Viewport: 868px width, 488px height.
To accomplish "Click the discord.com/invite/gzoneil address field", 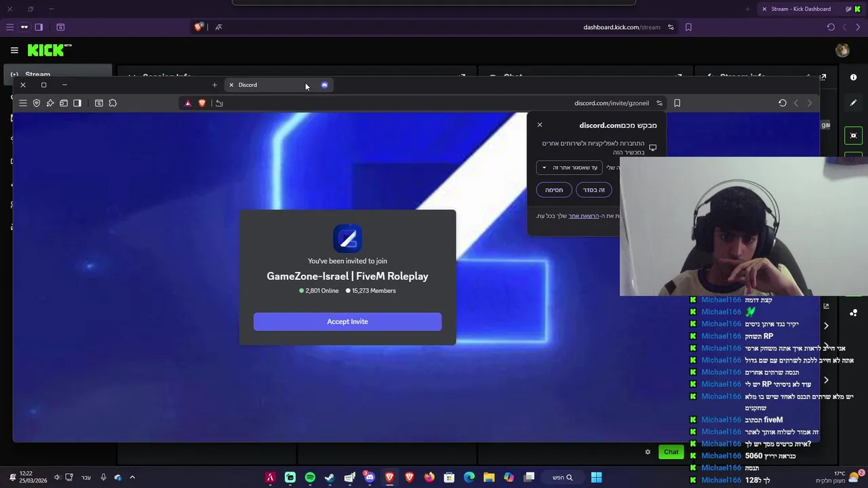I will pos(611,103).
